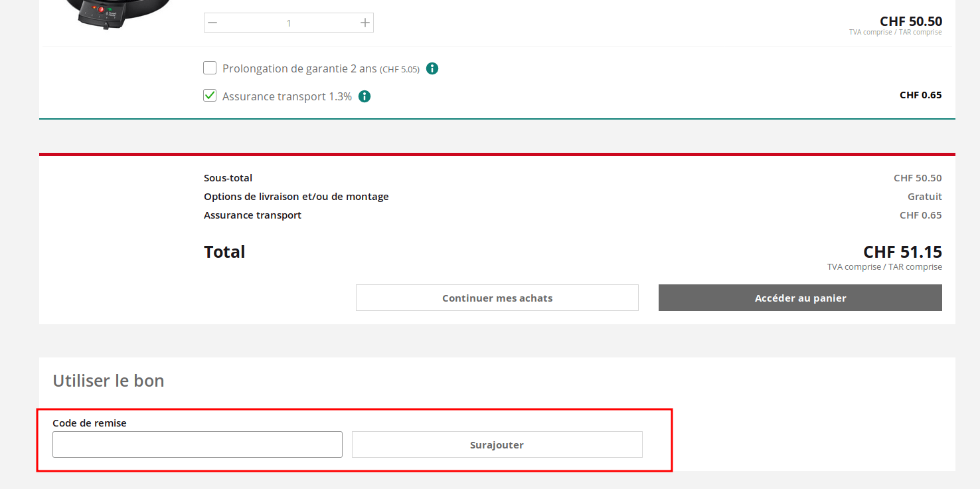Viewport: 980px width, 489px height.
Task: Click the Continuer mes achats button
Action: [x=497, y=298]
